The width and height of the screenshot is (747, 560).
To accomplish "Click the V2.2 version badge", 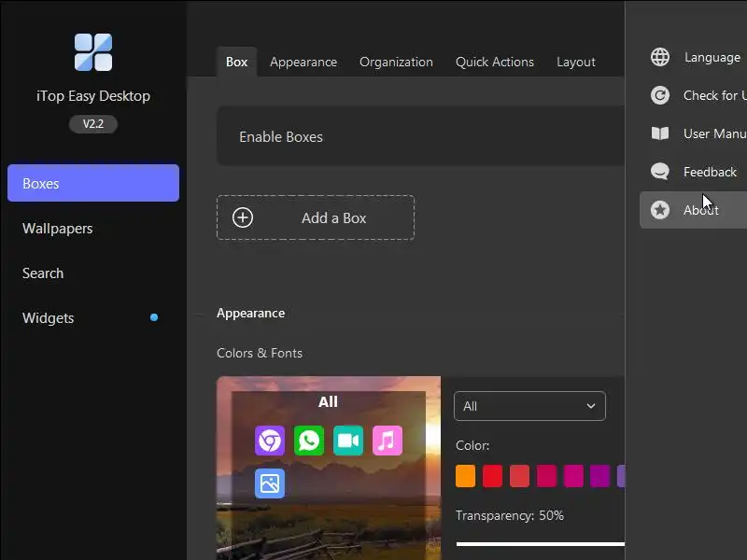I will (93, 124).
